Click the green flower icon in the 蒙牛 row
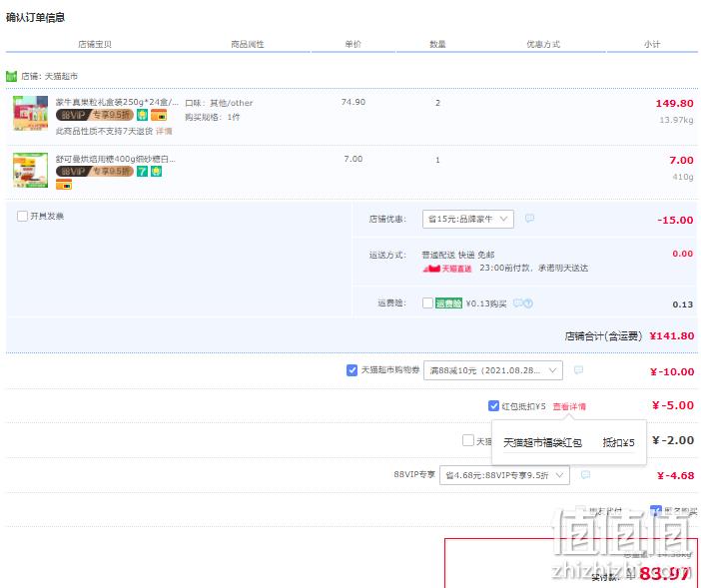Image resolution: width=701 pixels, height=588 pixels. pyautogui.click(x=142, y=115)
